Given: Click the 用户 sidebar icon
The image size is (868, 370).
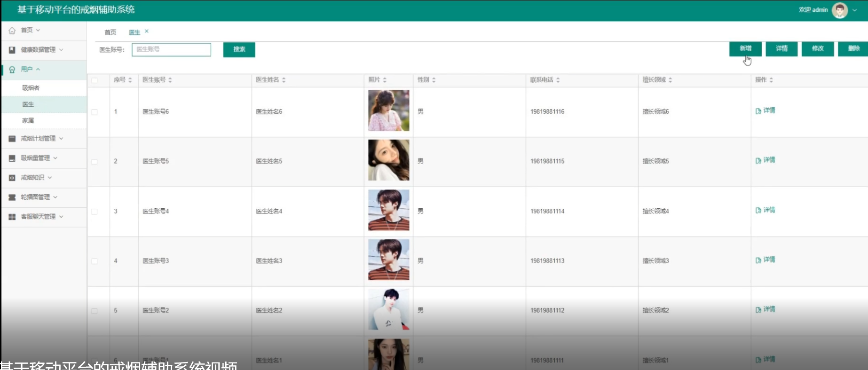Looking at the screenshot, I should point(12,70).
